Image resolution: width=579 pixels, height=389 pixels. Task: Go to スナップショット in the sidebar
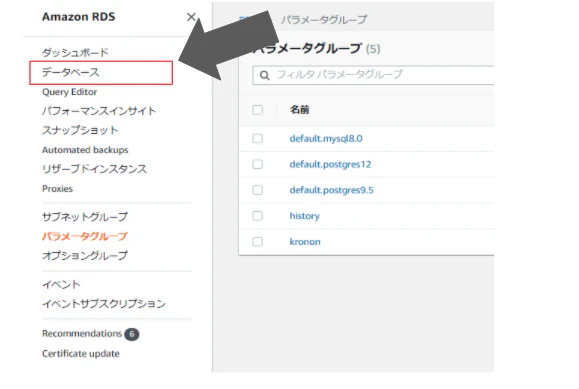pyautogui.click(x=80, y=130)
